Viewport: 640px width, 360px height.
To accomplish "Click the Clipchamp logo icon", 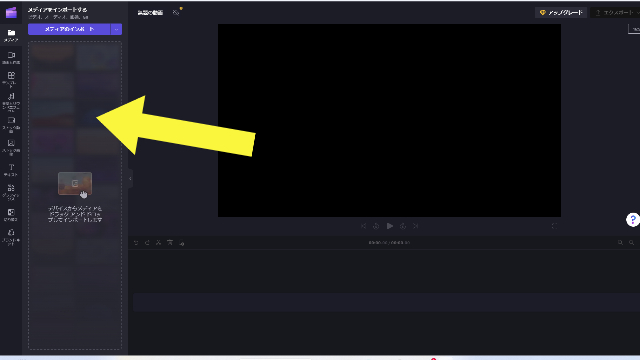I will 11,13.
